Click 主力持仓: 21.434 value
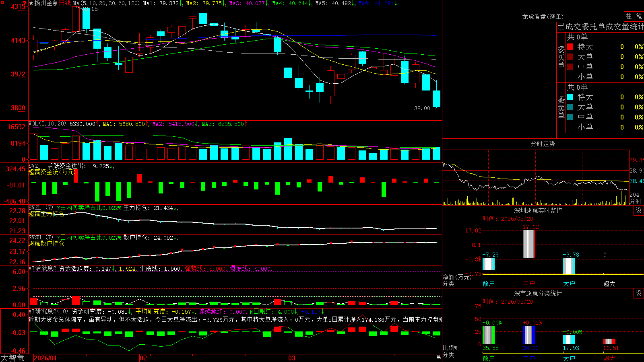The height and width of the screenshot is (362, 644). [150, 208]
